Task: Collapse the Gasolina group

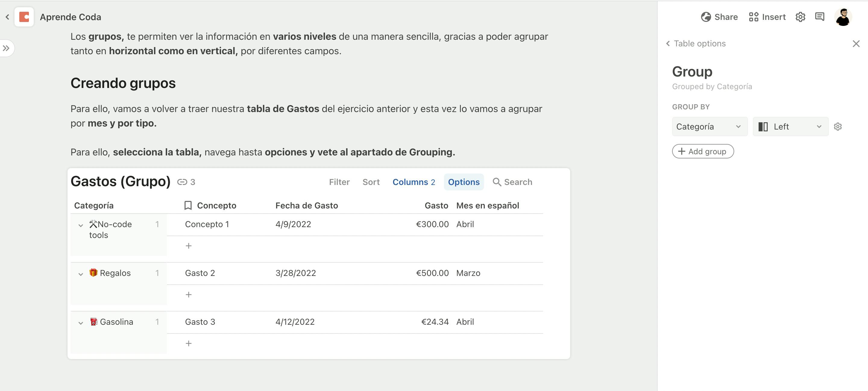Action: point(81,323)
